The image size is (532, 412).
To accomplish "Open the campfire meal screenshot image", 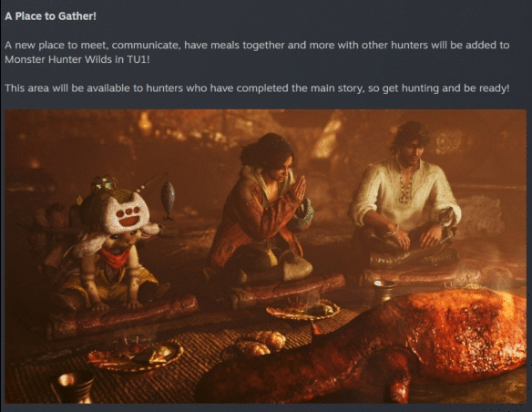I will pyautogui.click(x=266, y=256).
